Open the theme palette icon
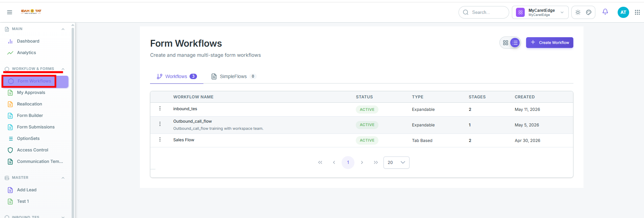 click(589, 12)
